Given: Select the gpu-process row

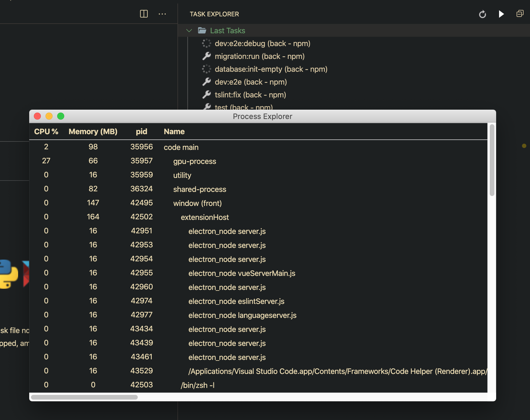Looking at the screenshot, I should tap(194, 161).
